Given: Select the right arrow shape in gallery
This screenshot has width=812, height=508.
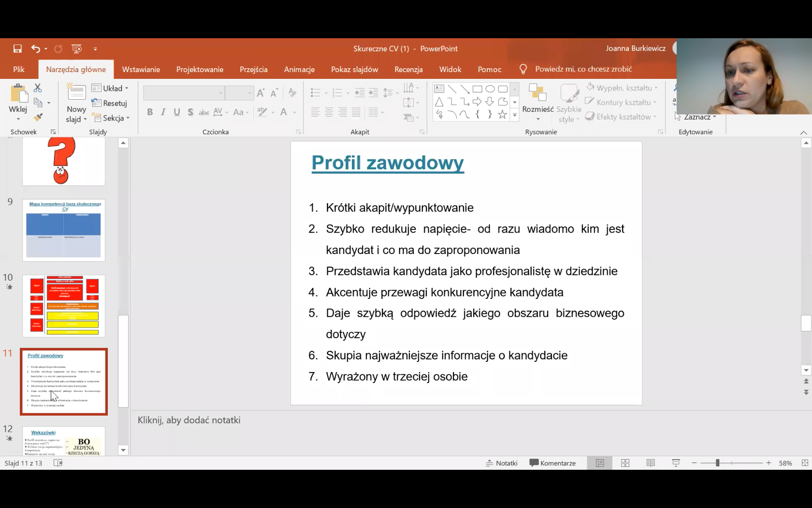Looking at the screenshot, I should [x=477, y=102].
